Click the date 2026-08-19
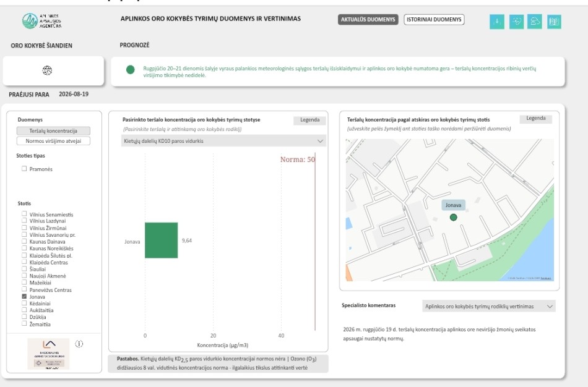The height and width of the screenshot is (387, 588). click(x=74, y=94)
